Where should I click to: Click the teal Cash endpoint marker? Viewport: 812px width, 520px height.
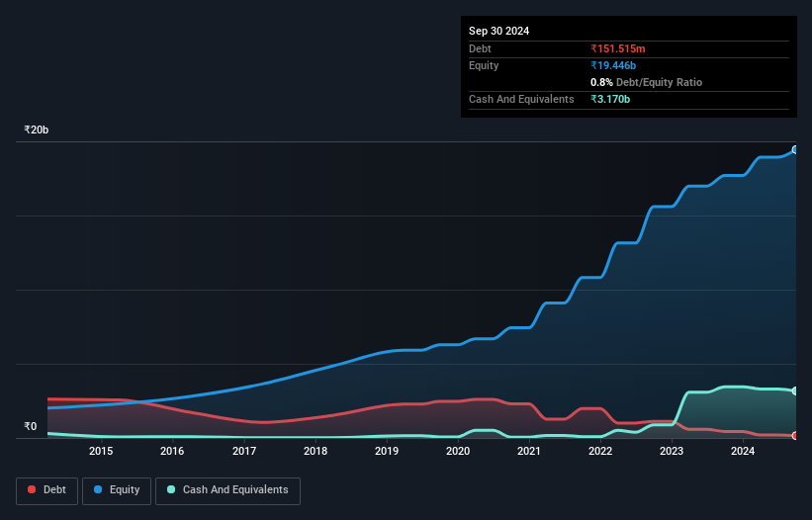pyautogui.click(x=795, y=390)
